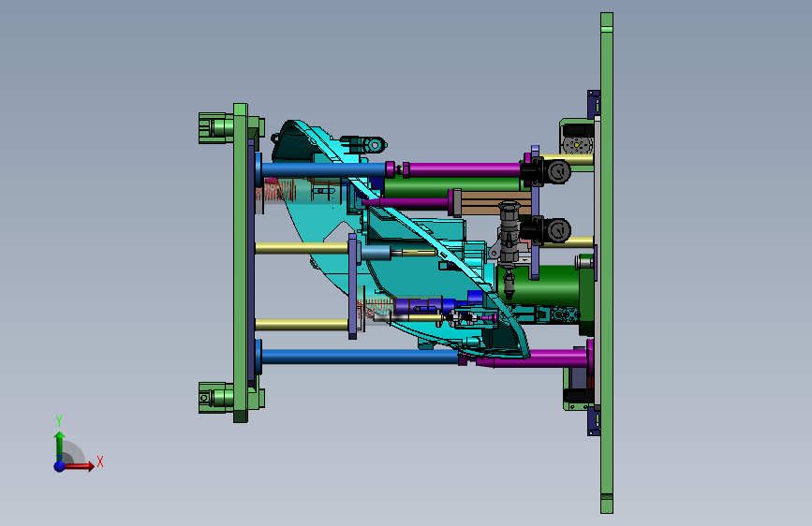Select the tall green base plate on the right

point(607,263)
